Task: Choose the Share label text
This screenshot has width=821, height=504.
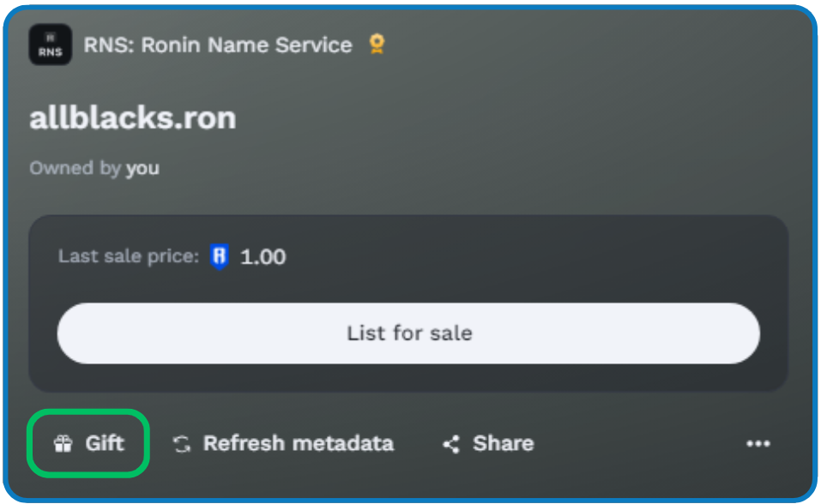Action: pos(504,443)
